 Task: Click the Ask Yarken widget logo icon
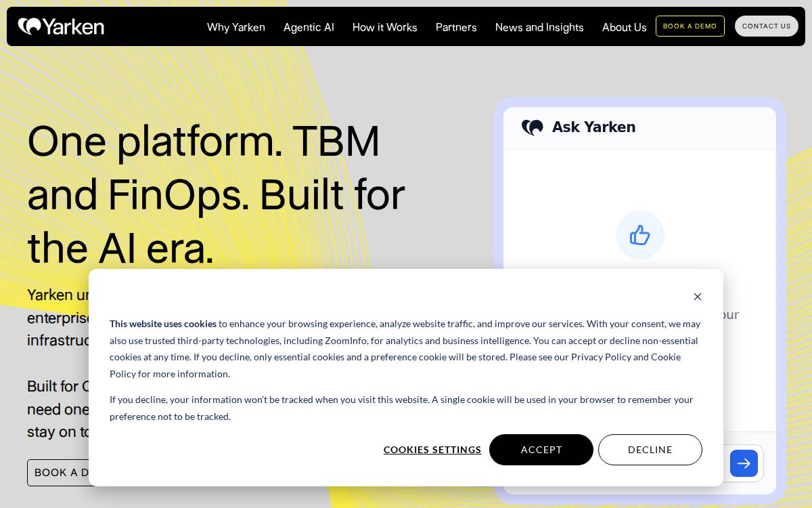click(533, 127)
